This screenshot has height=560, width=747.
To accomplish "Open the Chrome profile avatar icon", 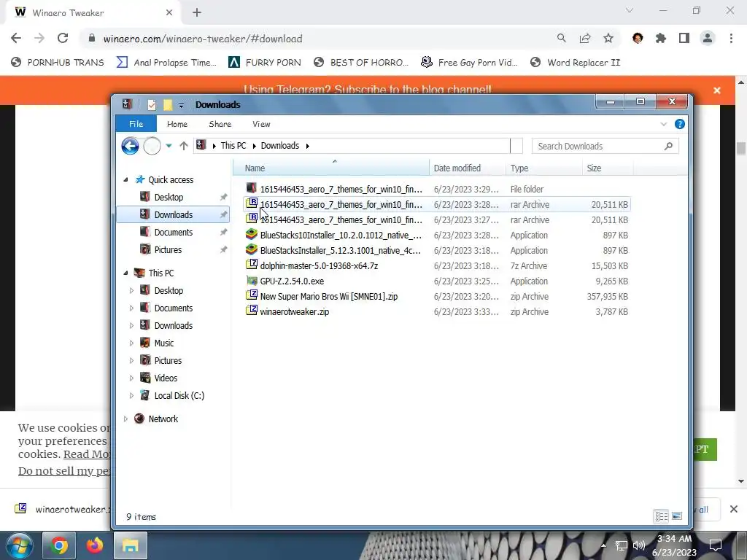I will (708, 39).
